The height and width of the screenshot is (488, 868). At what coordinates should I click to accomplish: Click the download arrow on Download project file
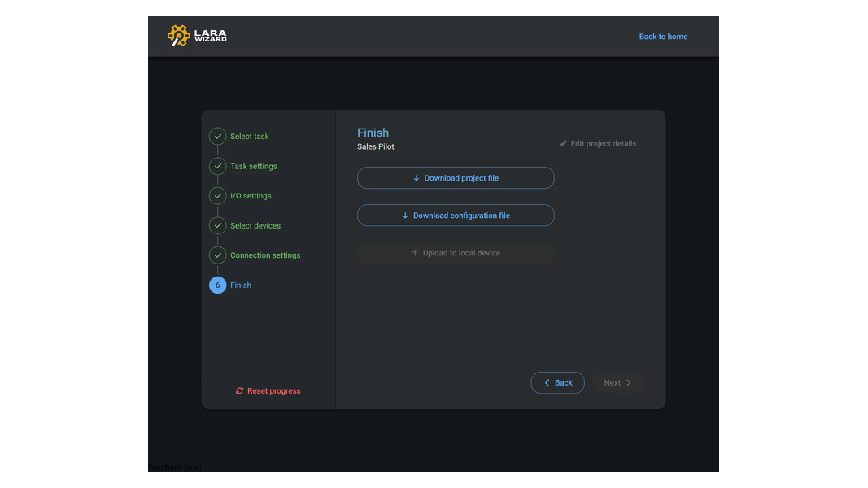(415, 177)
